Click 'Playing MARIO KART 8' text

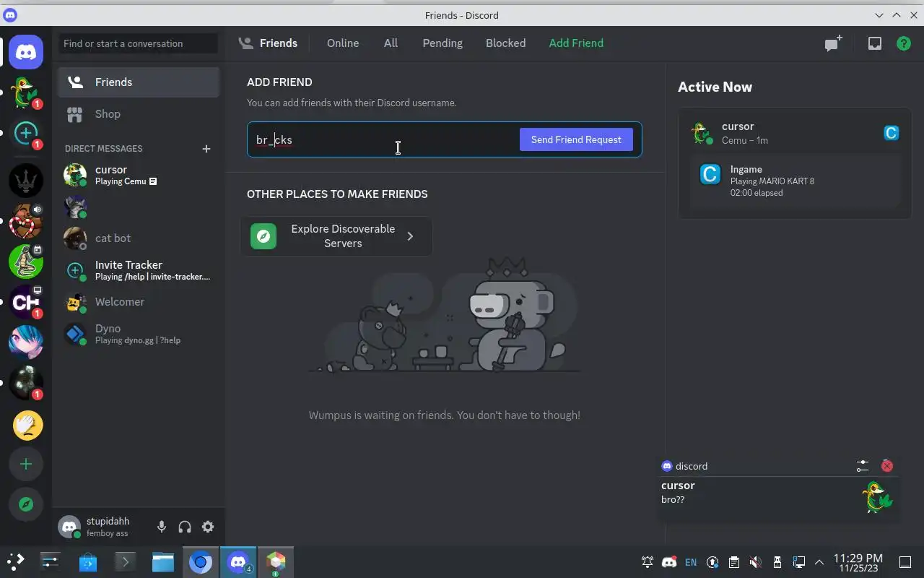772,181
